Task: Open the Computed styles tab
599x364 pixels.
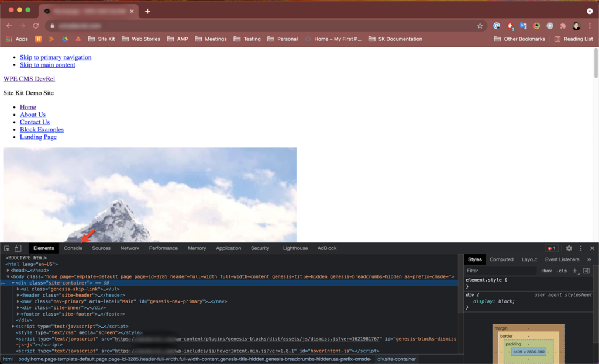Action: tap(501, 259)
